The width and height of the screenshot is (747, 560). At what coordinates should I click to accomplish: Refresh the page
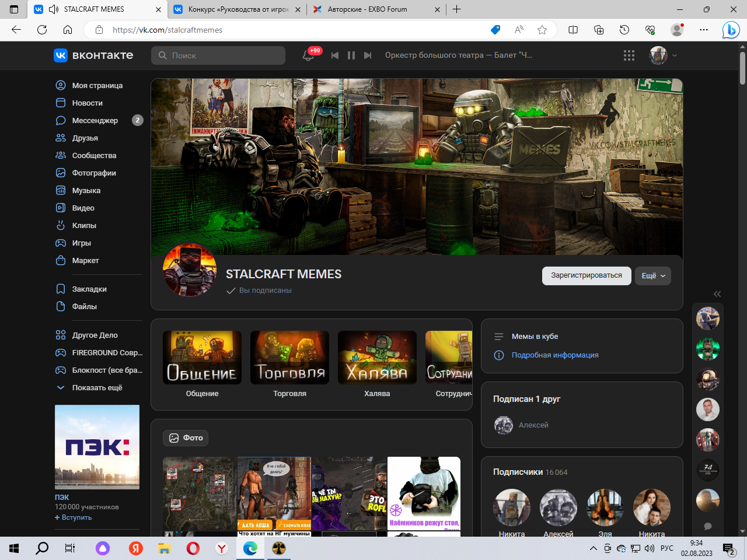coord(42,30)
